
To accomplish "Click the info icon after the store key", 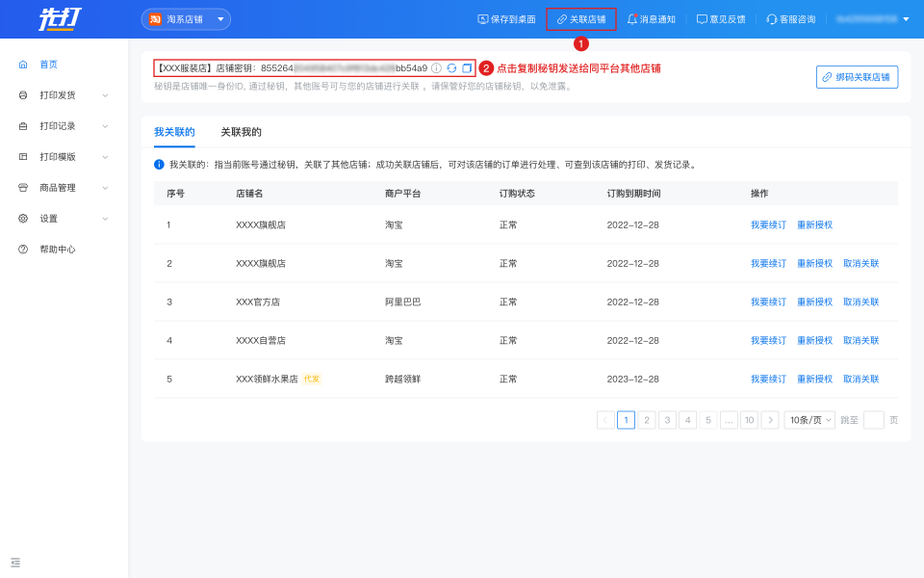I will (x=436, y=68).
